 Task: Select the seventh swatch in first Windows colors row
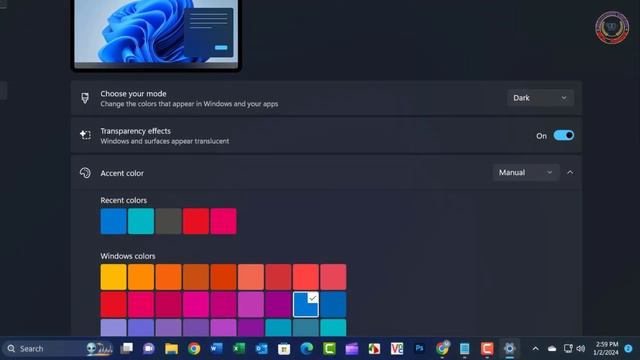[x=278, y=277]
